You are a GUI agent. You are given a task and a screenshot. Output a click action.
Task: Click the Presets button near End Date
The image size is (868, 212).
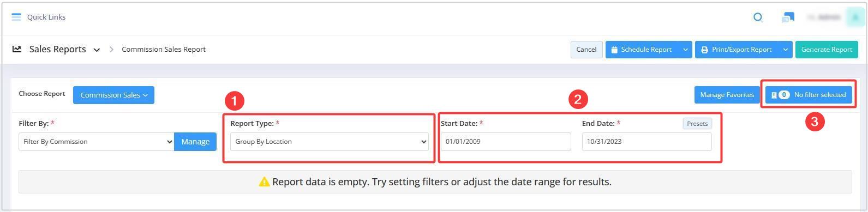697,124
